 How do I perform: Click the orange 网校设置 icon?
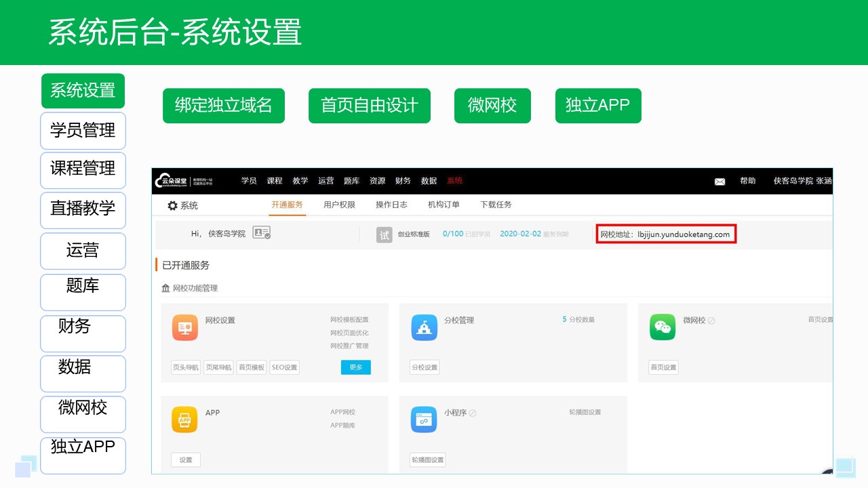(185, 327)
